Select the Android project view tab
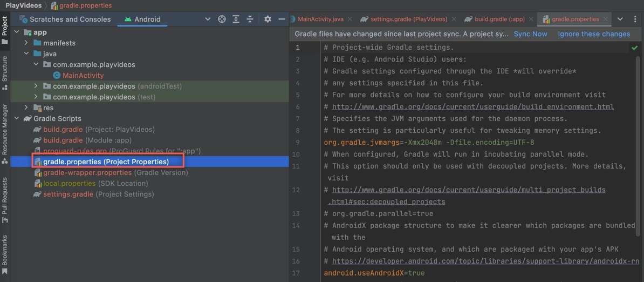Image resolution: width=644 pixels, height=282 pixels. 142,19
